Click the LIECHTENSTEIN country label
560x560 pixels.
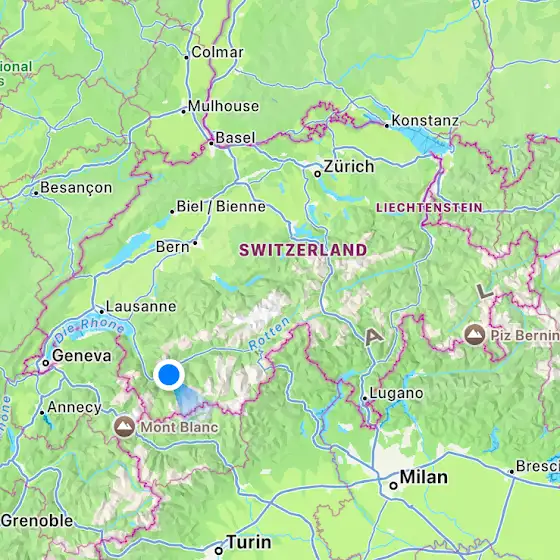pyautogui.click(x=429, y=208)
